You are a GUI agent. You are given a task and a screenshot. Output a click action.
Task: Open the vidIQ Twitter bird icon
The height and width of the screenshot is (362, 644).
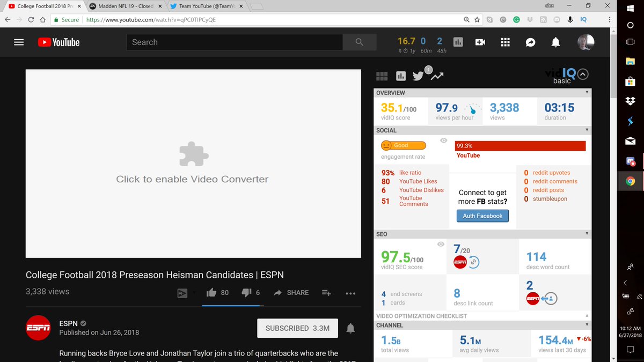click(x=418, y=76)
